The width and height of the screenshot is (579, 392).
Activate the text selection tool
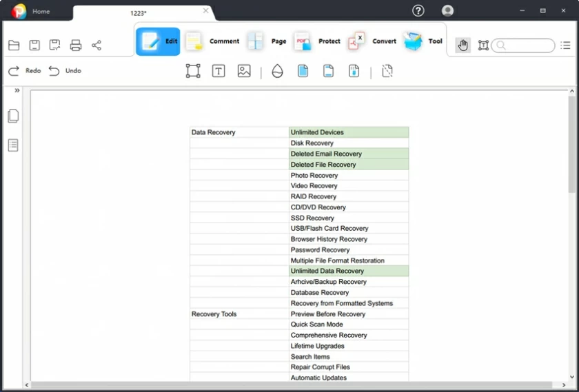point(483,45)
